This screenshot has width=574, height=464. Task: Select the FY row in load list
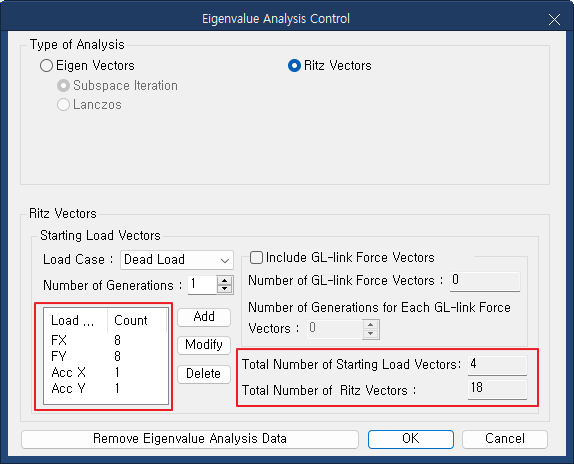pos(105,356)
